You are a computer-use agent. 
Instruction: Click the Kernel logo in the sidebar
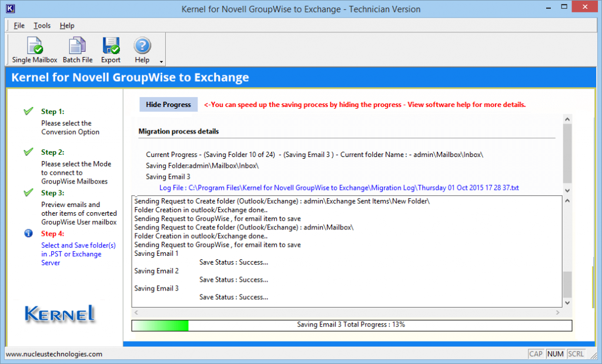coord(59,315)
